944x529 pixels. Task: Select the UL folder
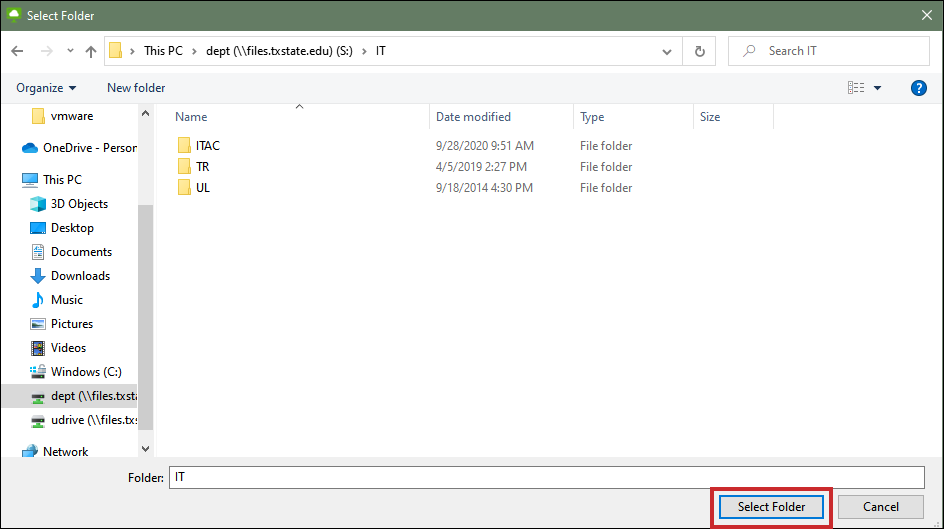click(203, 188)
